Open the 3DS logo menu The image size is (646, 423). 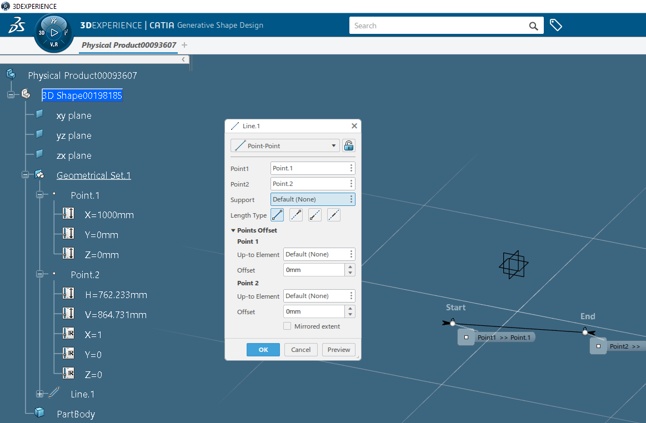(16, 26)
